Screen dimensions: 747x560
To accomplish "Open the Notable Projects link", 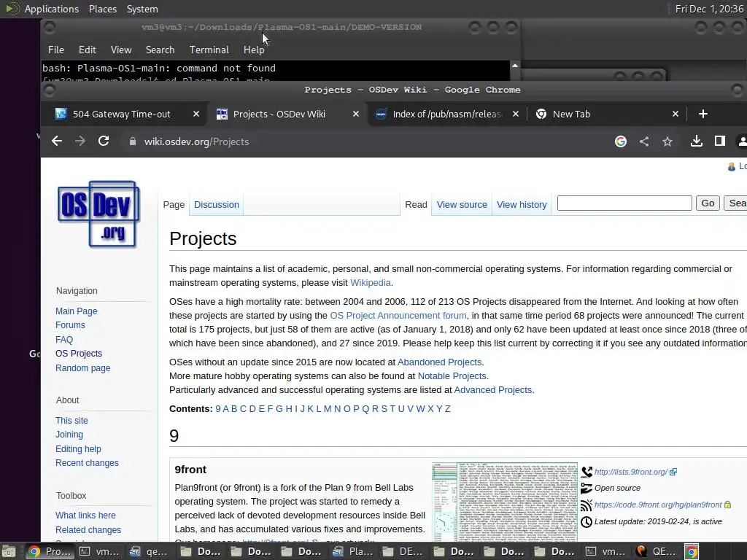I will coord(452,376).
